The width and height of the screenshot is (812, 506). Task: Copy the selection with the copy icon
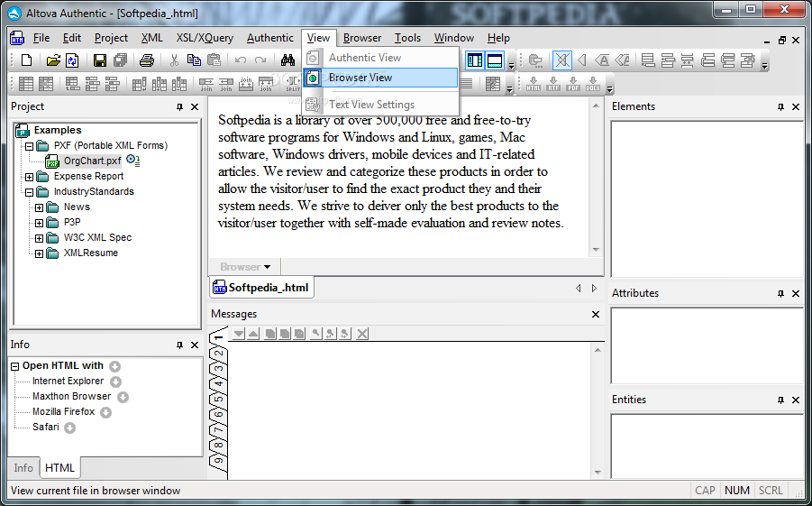coord(194,60)
